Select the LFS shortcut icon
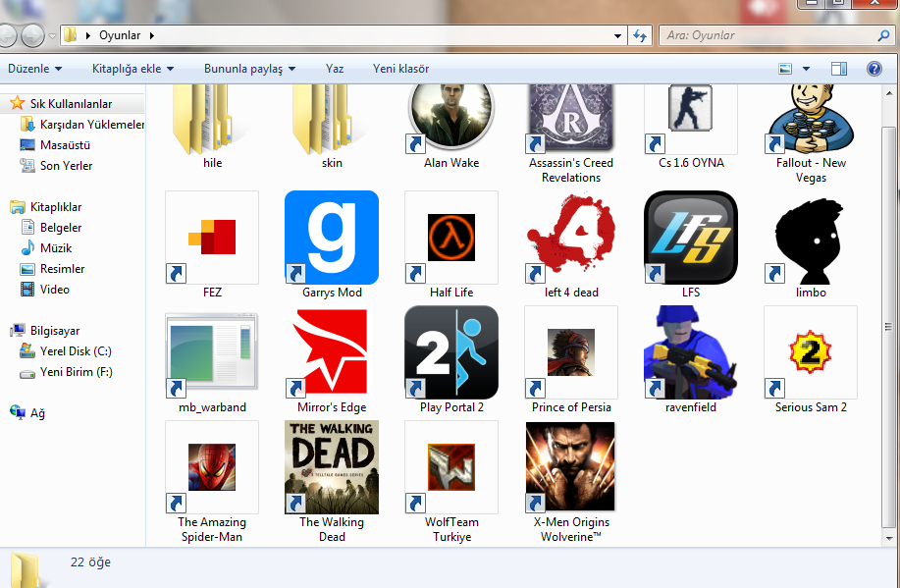 point(691,238)
